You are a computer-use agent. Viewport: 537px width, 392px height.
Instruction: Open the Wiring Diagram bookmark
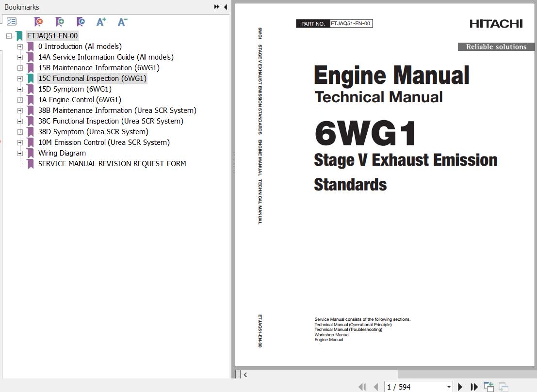click(62, 153)
